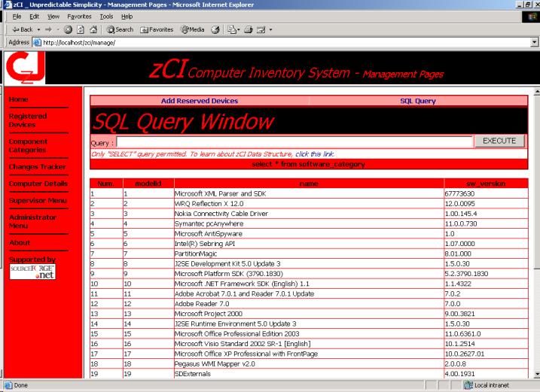Click the vertical scrollbar thumb
The width and height of the screenshot is (540, 392).
tap(536, 181)
